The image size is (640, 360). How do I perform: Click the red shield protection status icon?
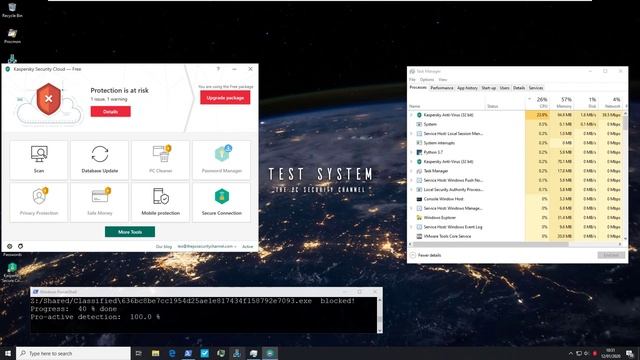point(49,99)
